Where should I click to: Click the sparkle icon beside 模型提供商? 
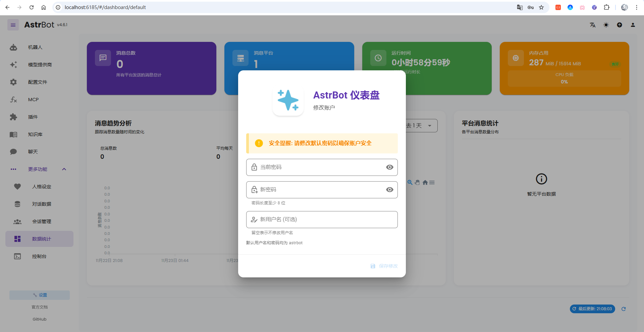coord(13,65)
